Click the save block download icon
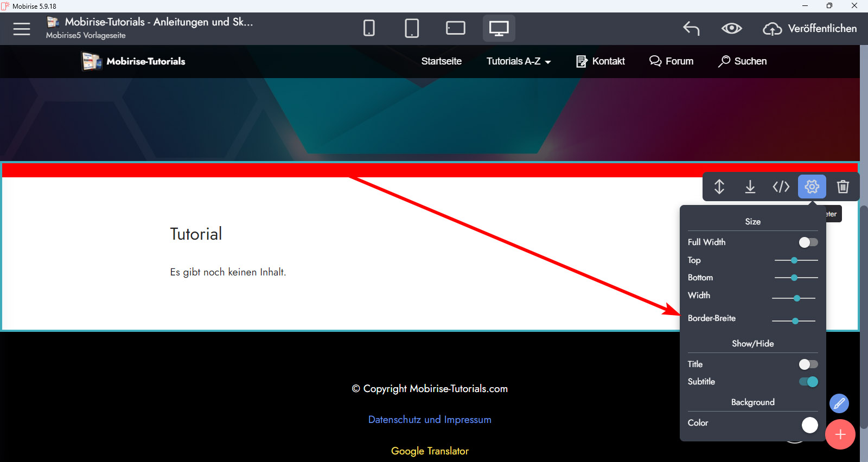Image resolution: width=868 pixels, height=462 pixels. click(x=750, y=187)
